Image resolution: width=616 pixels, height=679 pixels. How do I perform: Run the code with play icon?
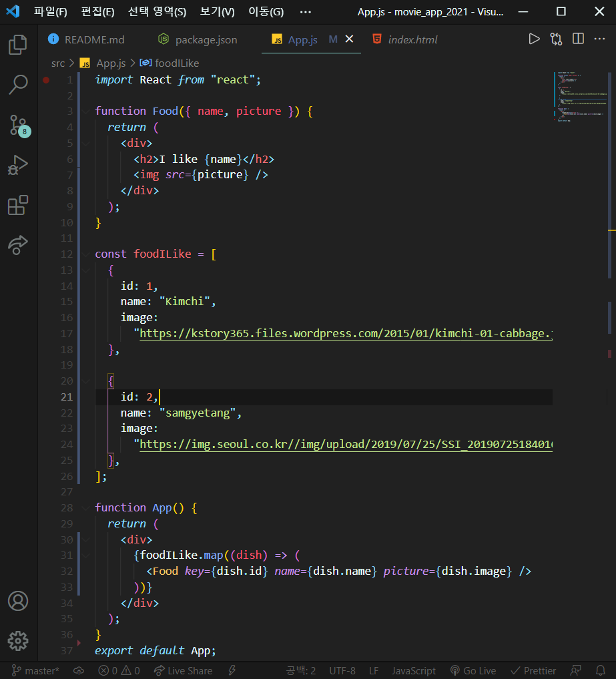click(x=534, y=39)
